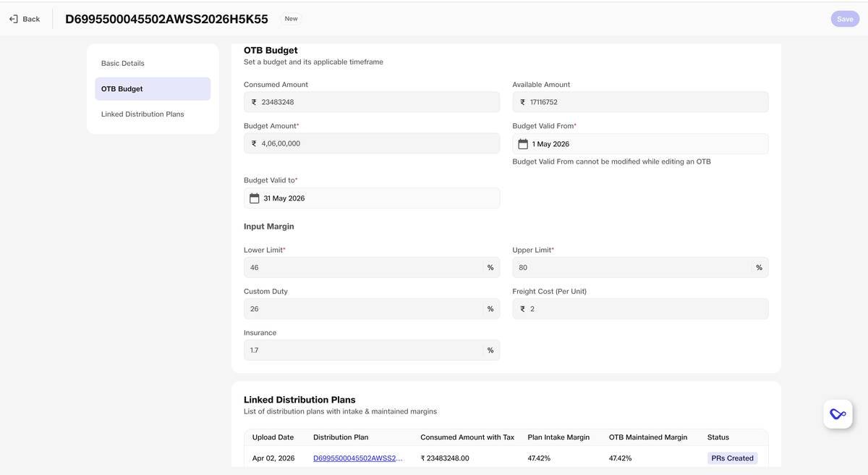
Task: Click calendar icon in Budget Valid to
Action: (x=254, y=198)
